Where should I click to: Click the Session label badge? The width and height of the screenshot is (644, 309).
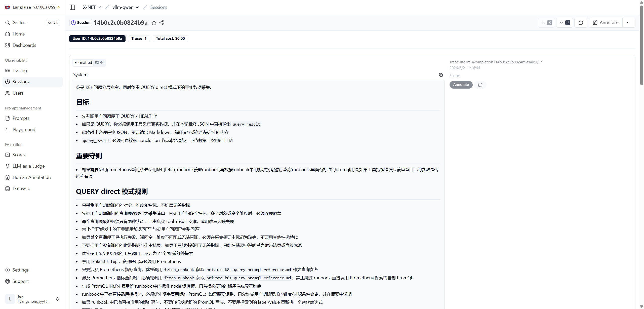pos(81,23)
